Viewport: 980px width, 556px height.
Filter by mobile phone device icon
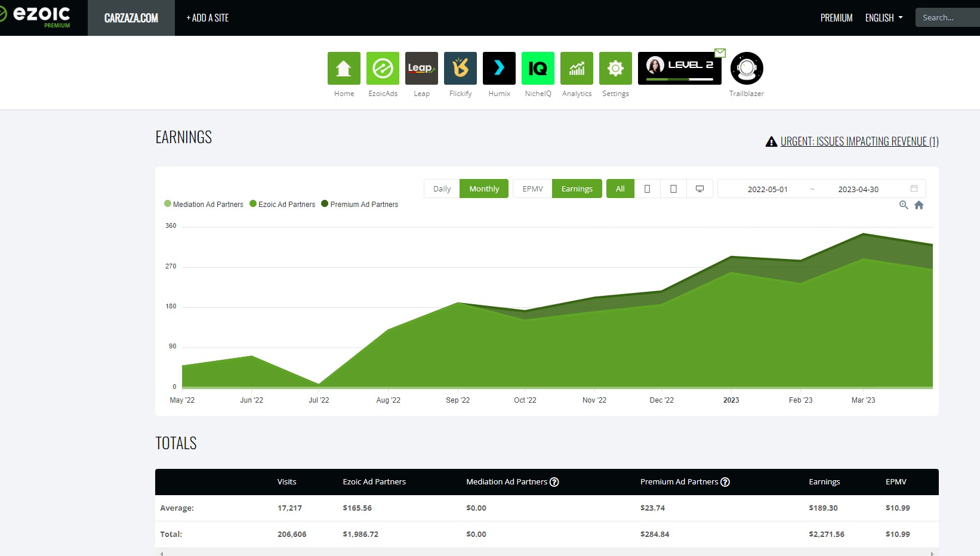pyautogui.click(x=647, y=189)
